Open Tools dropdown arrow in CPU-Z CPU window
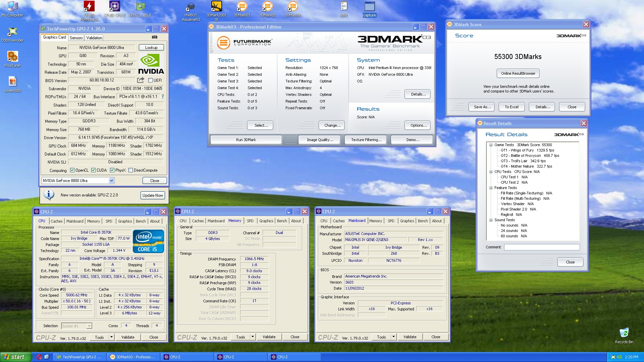644x362 pixels. [111, 337]
